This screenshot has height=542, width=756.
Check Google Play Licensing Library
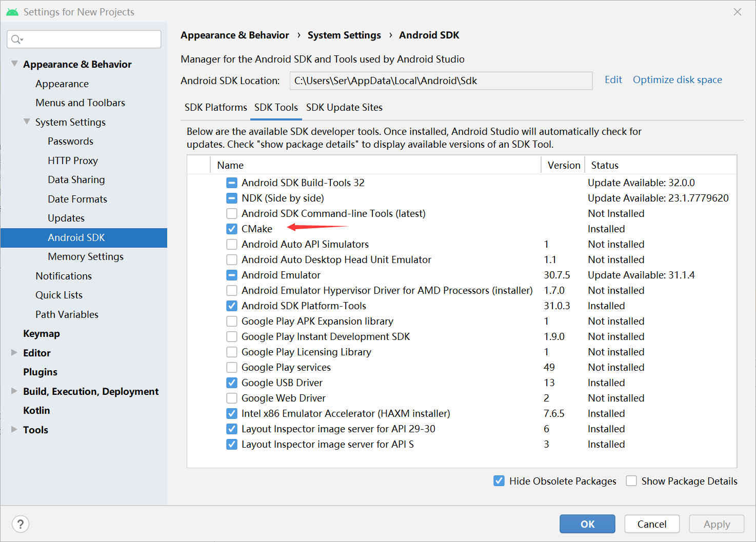click(232, 352)
